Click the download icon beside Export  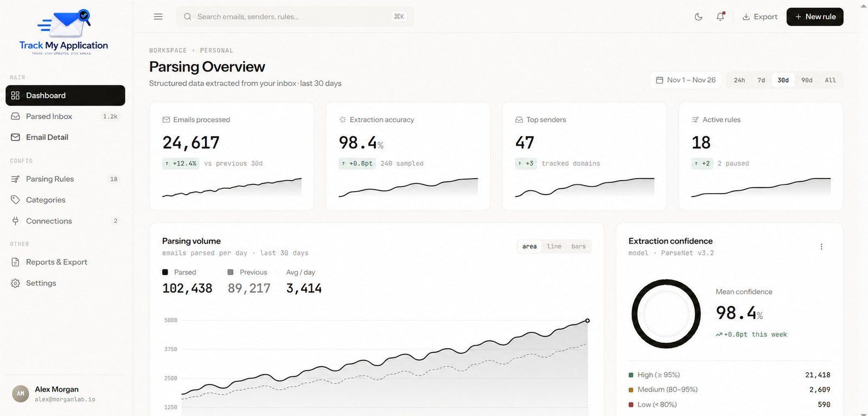746,17
